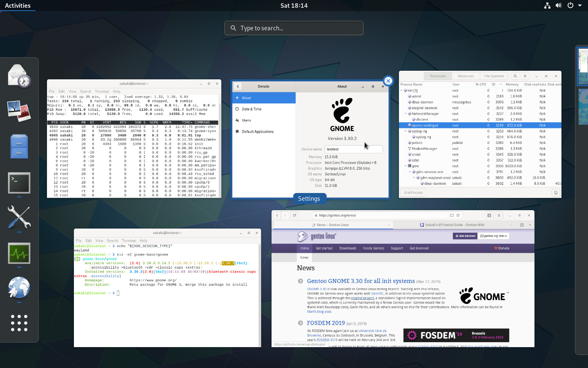This screenshot has height=368, width=588.
Task: Open the Sat 18:14 clock menu
Action: pos(294,5)
